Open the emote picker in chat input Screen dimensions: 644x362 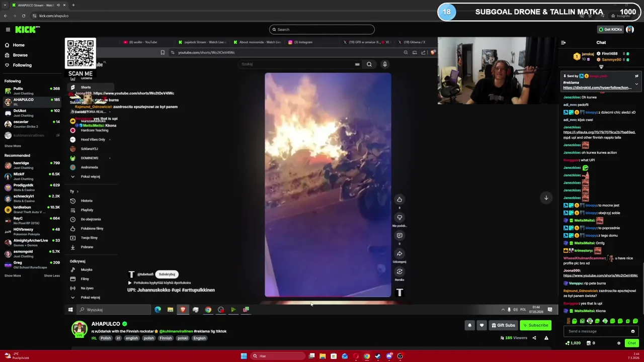(x=633, y=331)
